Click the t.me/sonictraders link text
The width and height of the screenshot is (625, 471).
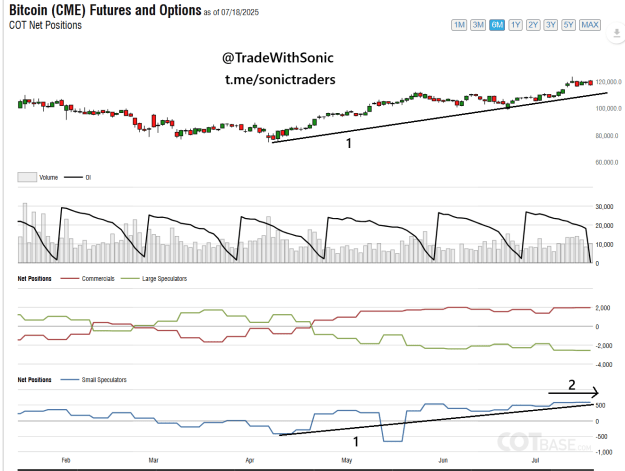280,79
